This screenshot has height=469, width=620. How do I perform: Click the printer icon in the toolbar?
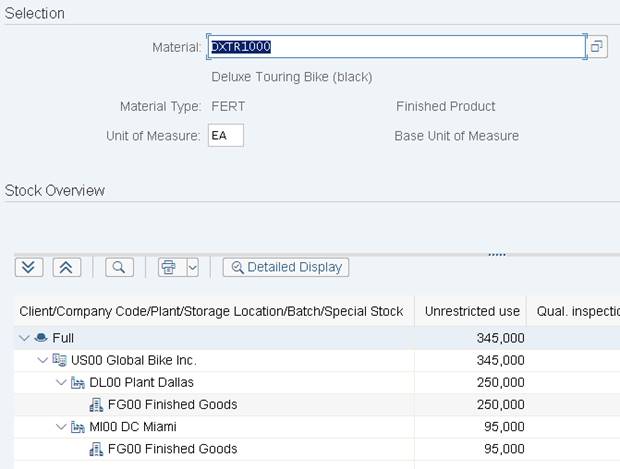point(169,267)
